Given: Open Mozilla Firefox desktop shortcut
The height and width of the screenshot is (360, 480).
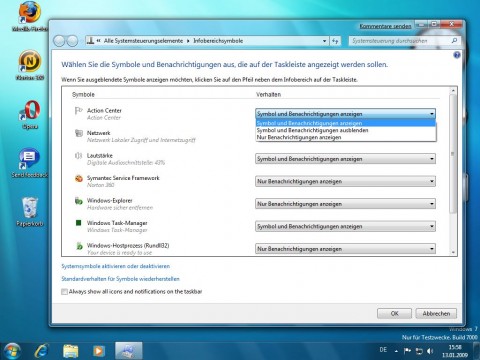Looking at the screenshot, I should point(30,17).
